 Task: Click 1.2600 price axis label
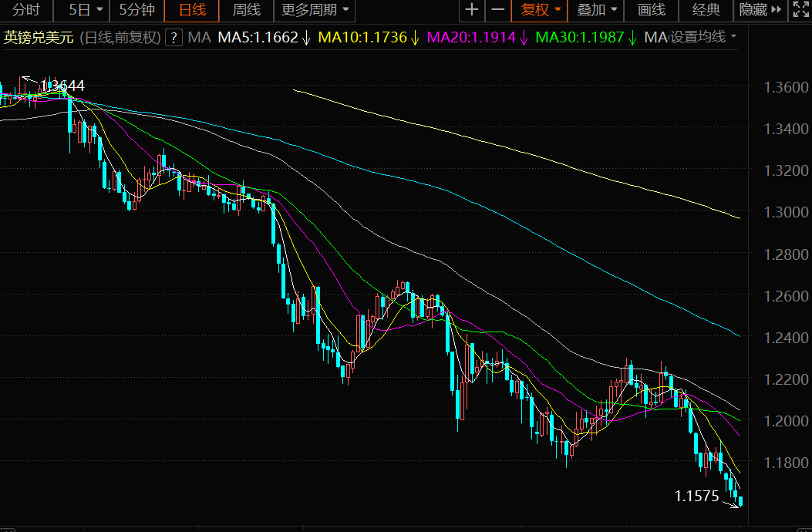pos(786,296)
